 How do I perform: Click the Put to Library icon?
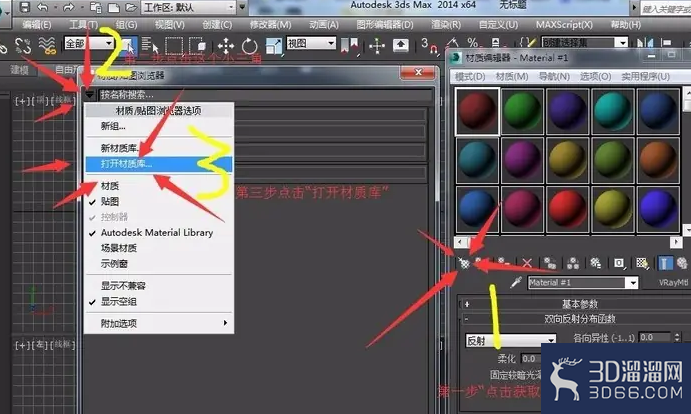click(595, 263)
